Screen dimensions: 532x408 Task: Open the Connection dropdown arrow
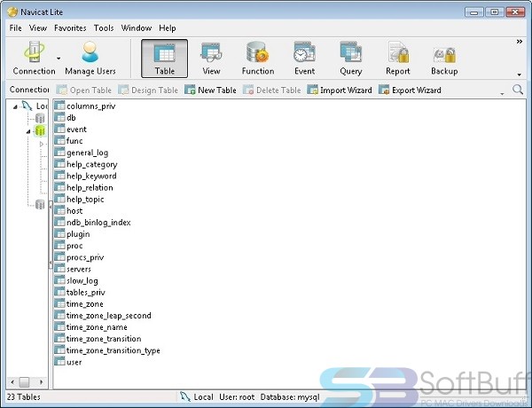(x=59, y=59)
